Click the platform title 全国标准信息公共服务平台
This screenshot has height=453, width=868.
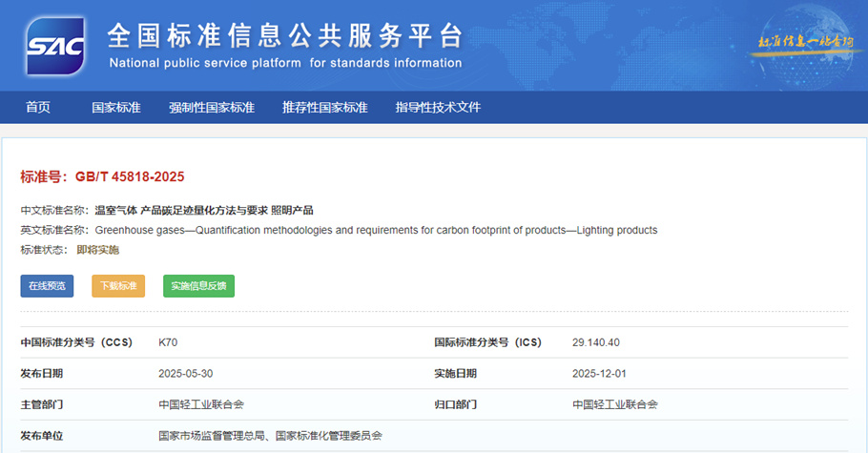(x=284, y=35)
